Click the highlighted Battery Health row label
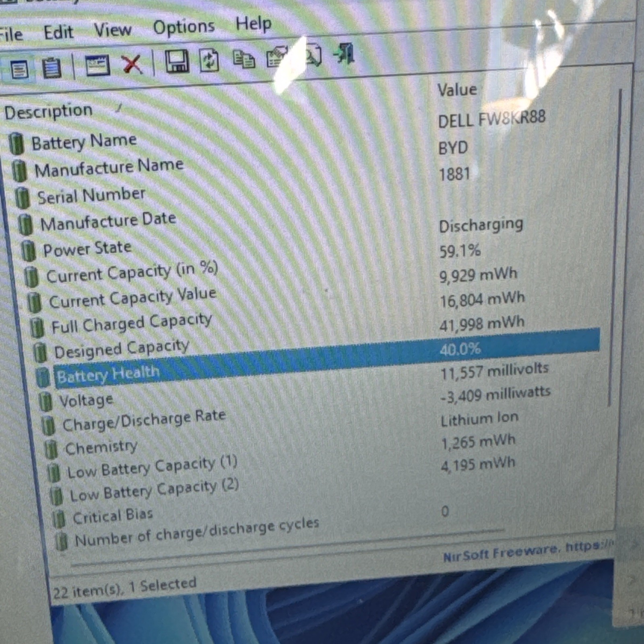The image size is (644, 644). [x=108, y=375]
